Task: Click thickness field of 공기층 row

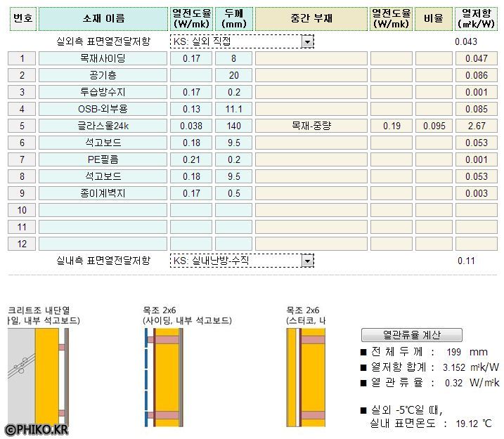Action: pyautogui.click(x=233, y=75)
